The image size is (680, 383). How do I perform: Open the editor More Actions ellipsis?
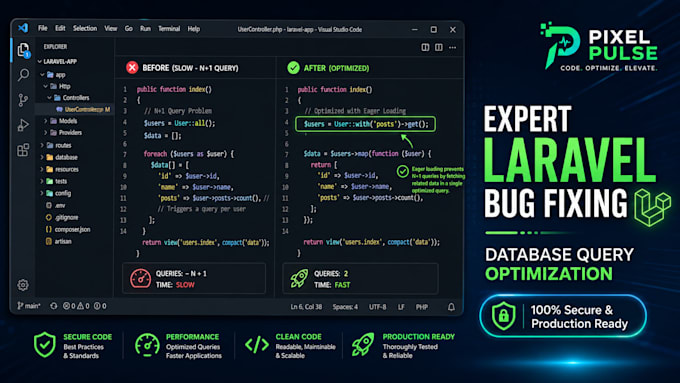pyautogui.click(x=452, y=47)
